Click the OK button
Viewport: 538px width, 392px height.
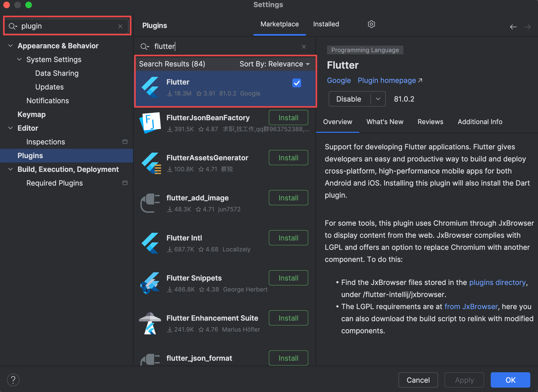510,380
